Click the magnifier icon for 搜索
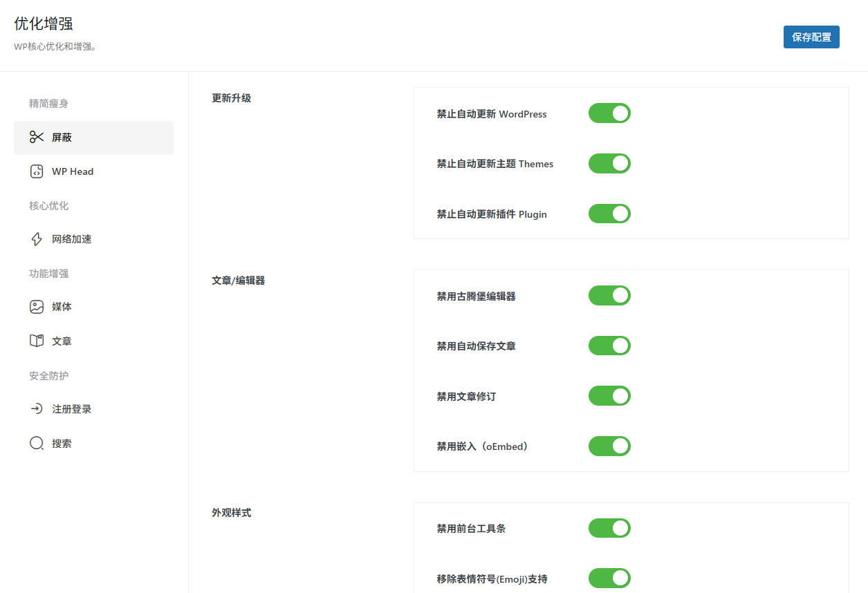This screenshot has width=868, height=593. (x=37, y=444)
